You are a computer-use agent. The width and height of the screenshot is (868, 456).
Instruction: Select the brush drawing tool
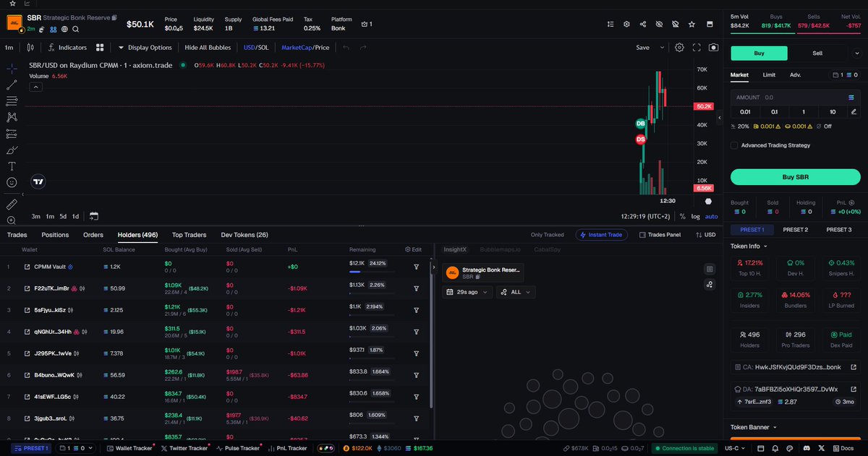12,150
